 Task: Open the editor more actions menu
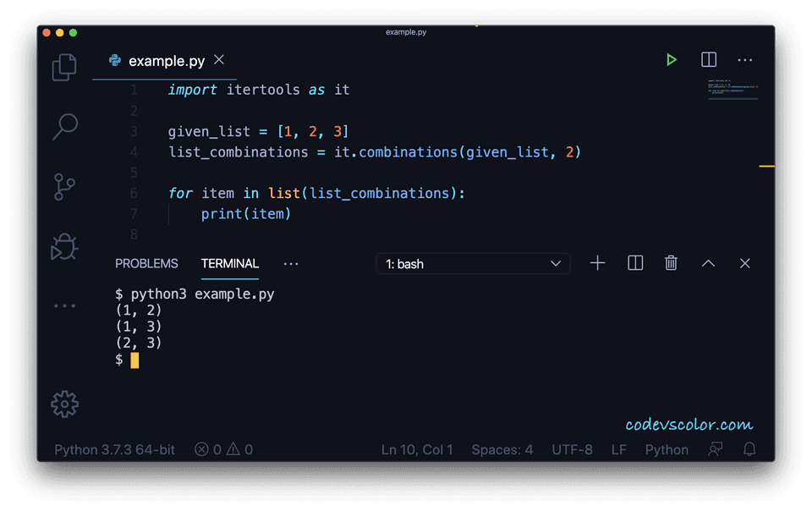click(x=745, y=60)
